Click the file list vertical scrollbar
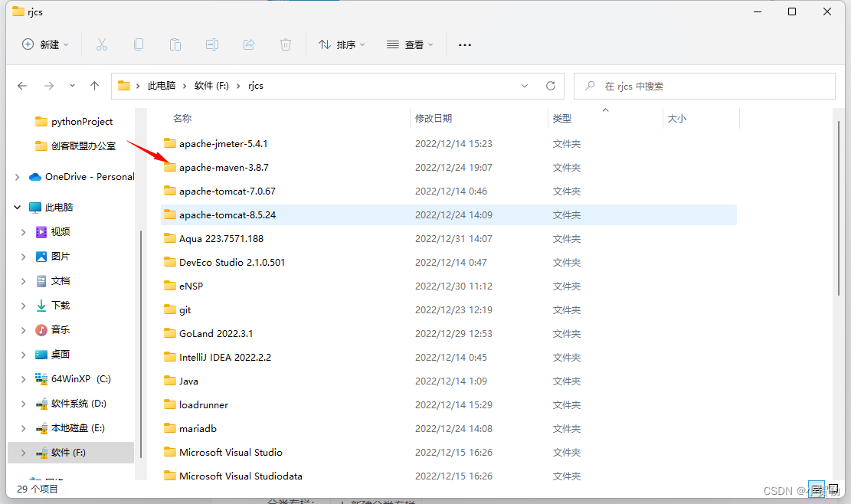This screenshot has height=504, width=851. point(839,208)
